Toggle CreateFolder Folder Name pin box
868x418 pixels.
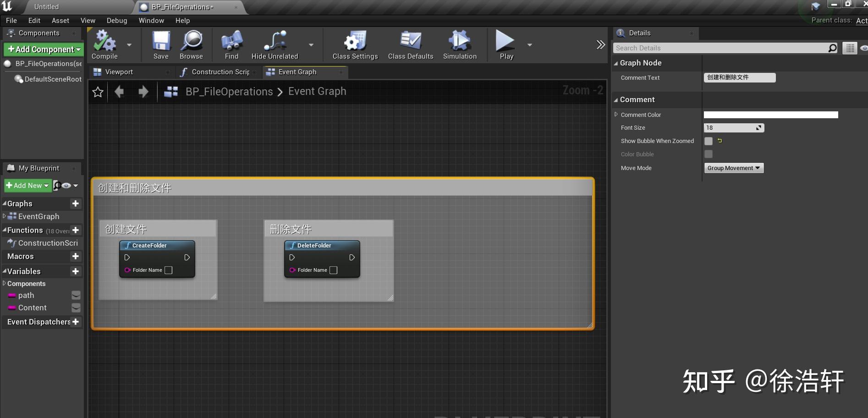tap(169, 270)
